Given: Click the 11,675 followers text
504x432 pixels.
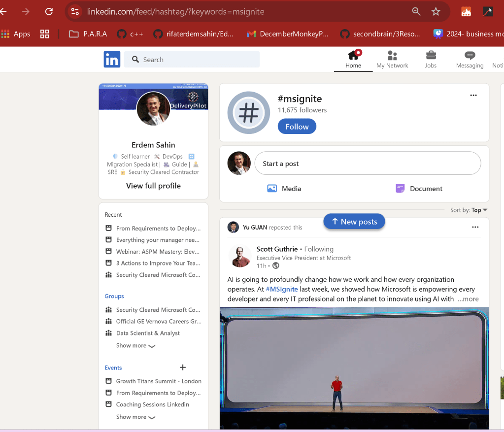Looking at the screenshot, I should [302, 110].
